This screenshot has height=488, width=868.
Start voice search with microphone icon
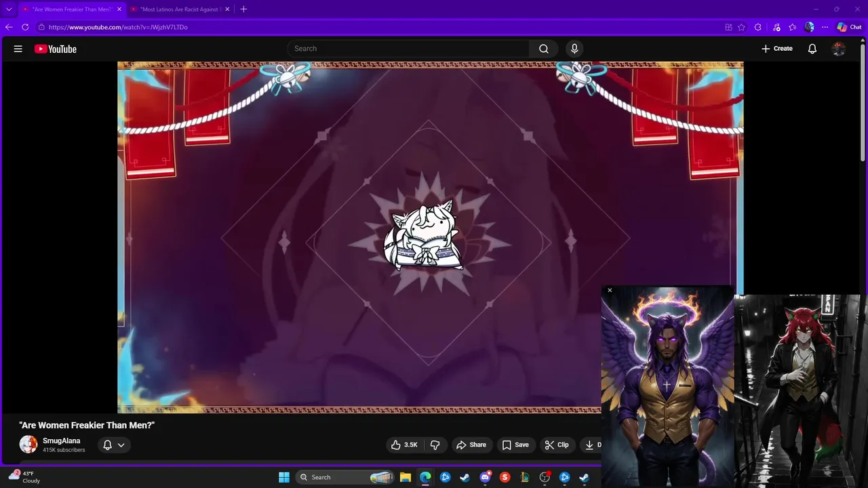574,49
